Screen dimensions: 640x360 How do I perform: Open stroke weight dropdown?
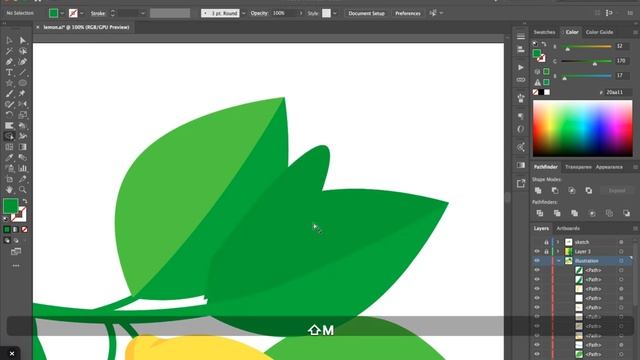(142, 13)
